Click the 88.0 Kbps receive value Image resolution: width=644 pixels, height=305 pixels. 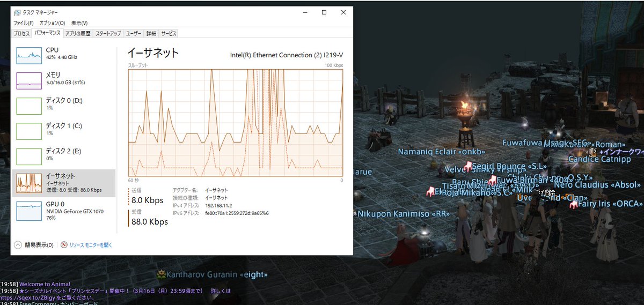150,221
